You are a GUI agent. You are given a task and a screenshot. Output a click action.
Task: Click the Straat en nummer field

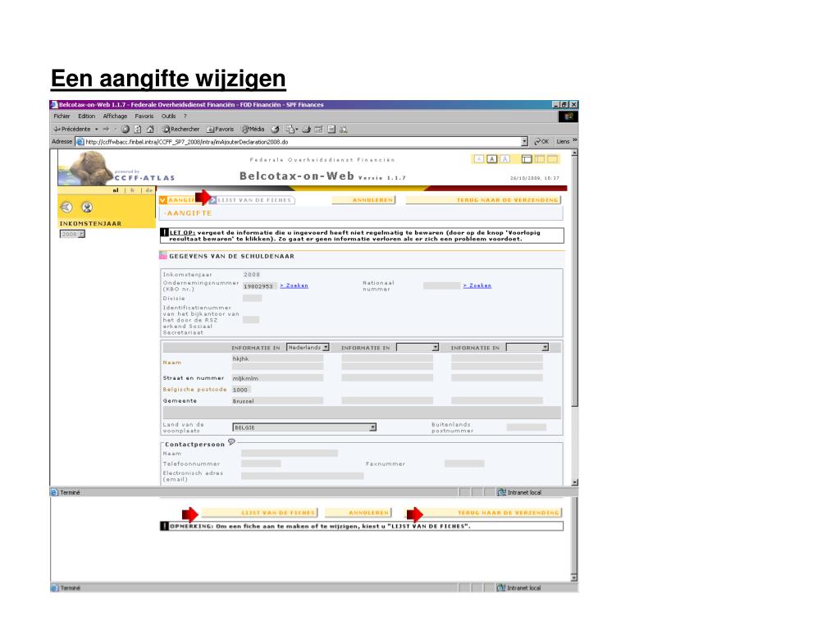pyautogui.click(x=277, y=377)
